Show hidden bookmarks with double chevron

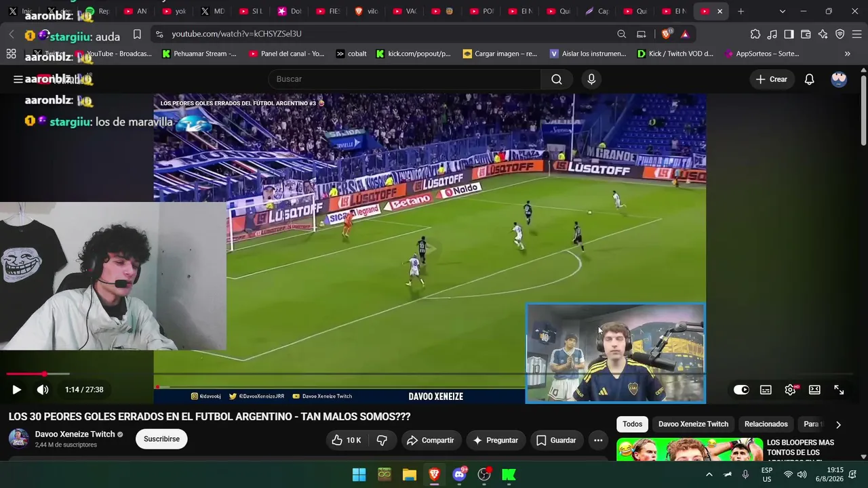point(847,54)
